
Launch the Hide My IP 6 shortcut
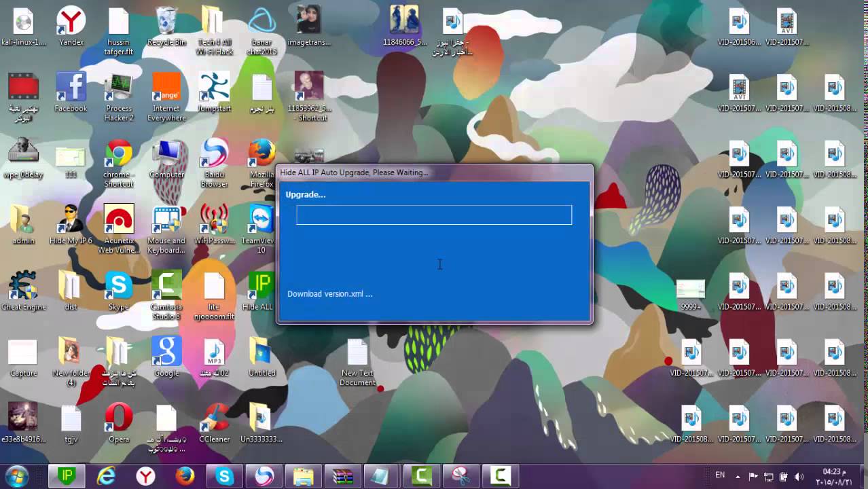(71, 224)
